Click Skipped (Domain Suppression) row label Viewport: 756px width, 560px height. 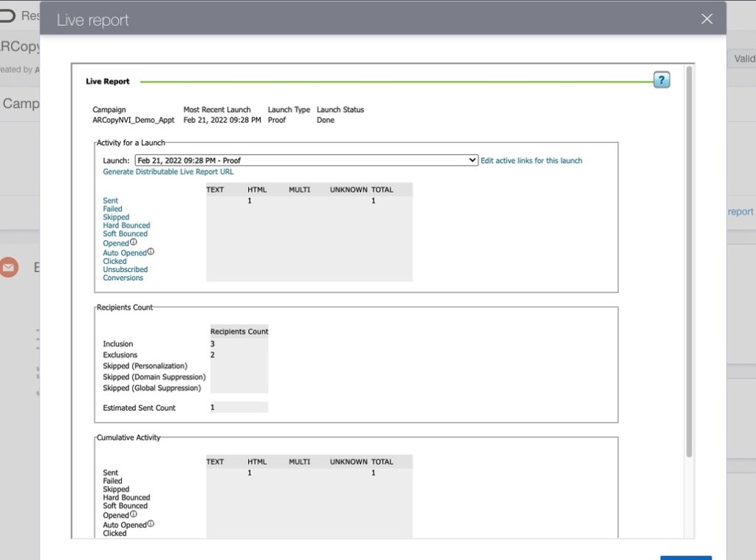pos(154,377)
